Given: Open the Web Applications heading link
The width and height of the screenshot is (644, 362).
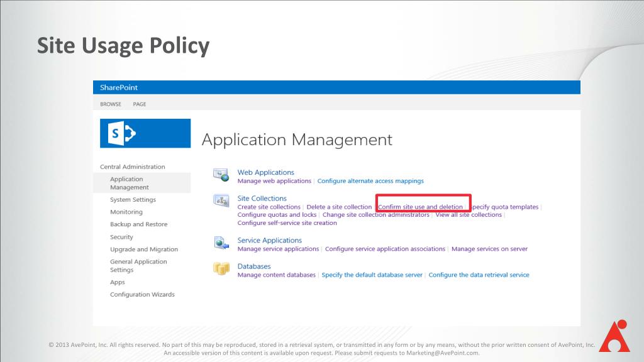Looking at the screenshot, I should pyautogui.click(x=266, y=172).
